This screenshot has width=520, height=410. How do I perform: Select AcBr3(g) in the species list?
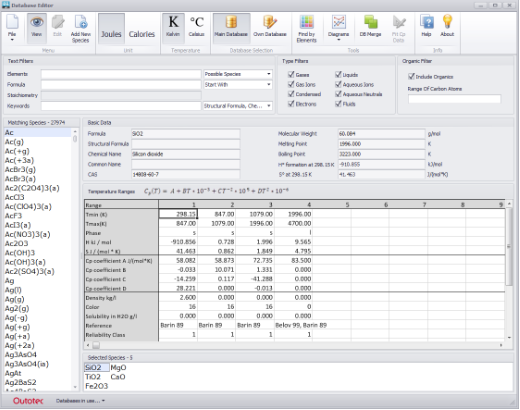click(x=20, y=169)
